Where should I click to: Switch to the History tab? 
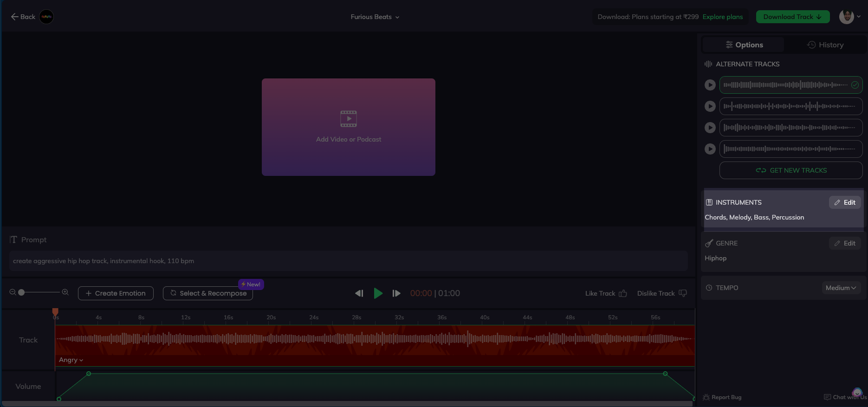(825, 45)
